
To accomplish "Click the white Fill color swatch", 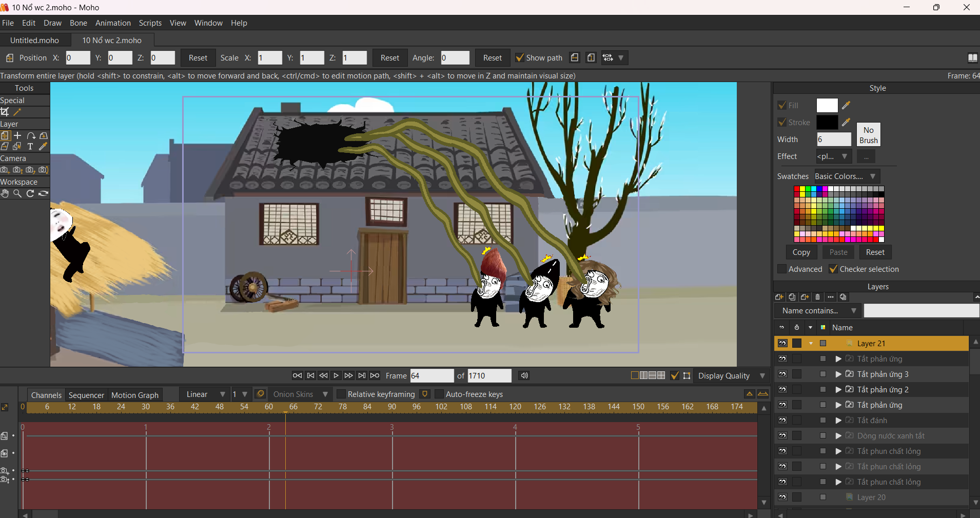I will tap(827, 106).
